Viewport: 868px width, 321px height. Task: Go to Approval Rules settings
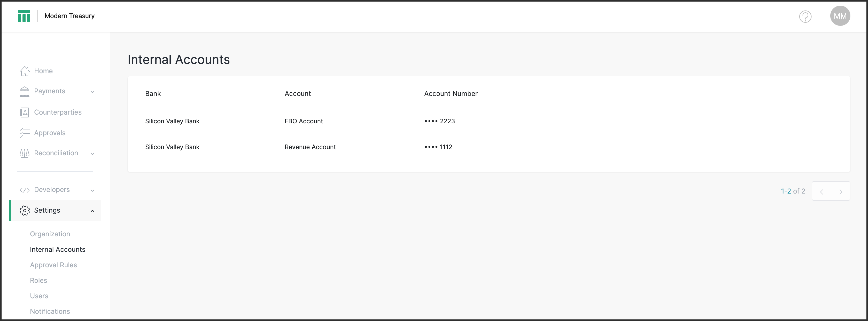(53, 265)
